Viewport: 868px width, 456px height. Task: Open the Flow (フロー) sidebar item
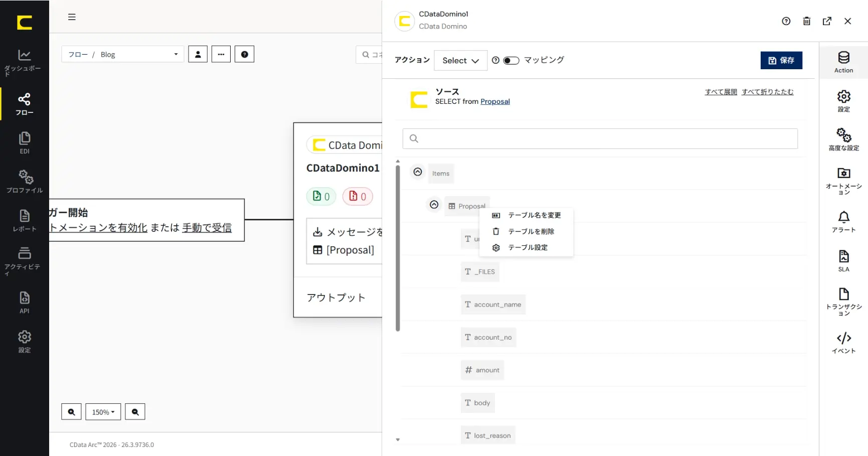pos(24,104)
